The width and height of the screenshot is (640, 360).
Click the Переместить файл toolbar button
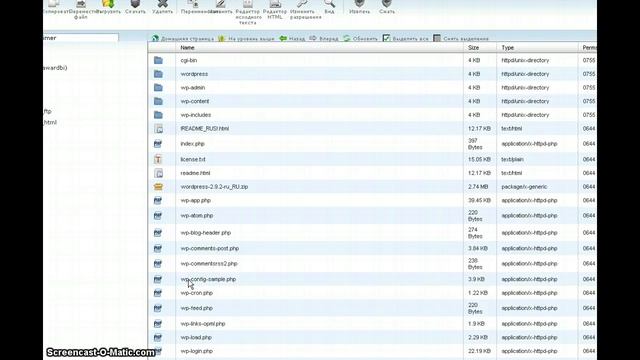(81, 9)
